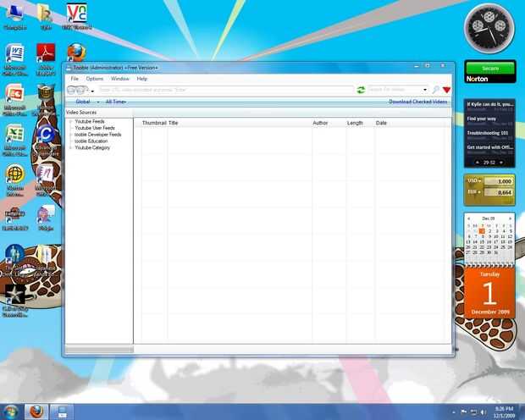
Task: Click the Microsoft Excel desktop icon
Action: click(14, 140)
